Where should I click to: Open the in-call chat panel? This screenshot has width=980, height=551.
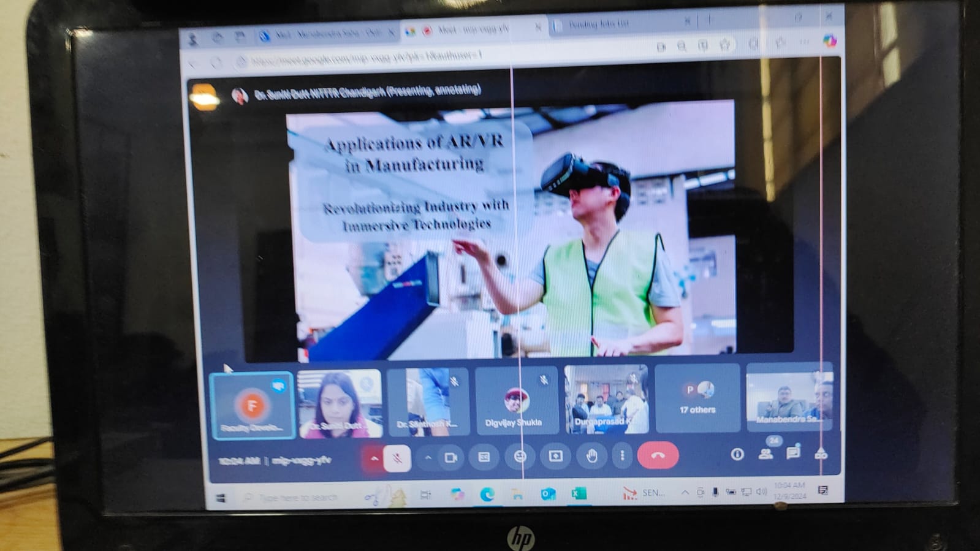coord(793,453)
